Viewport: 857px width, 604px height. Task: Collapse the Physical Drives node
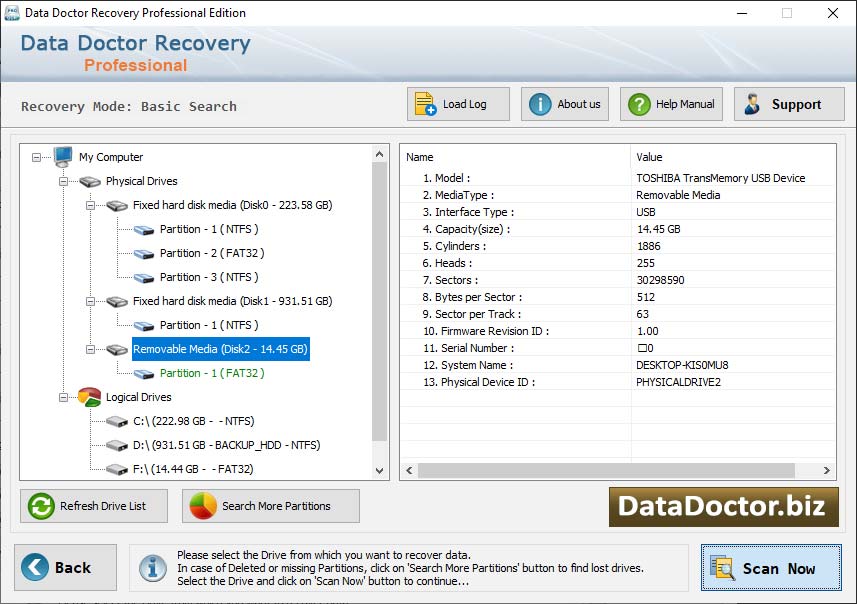coord(63,181)
